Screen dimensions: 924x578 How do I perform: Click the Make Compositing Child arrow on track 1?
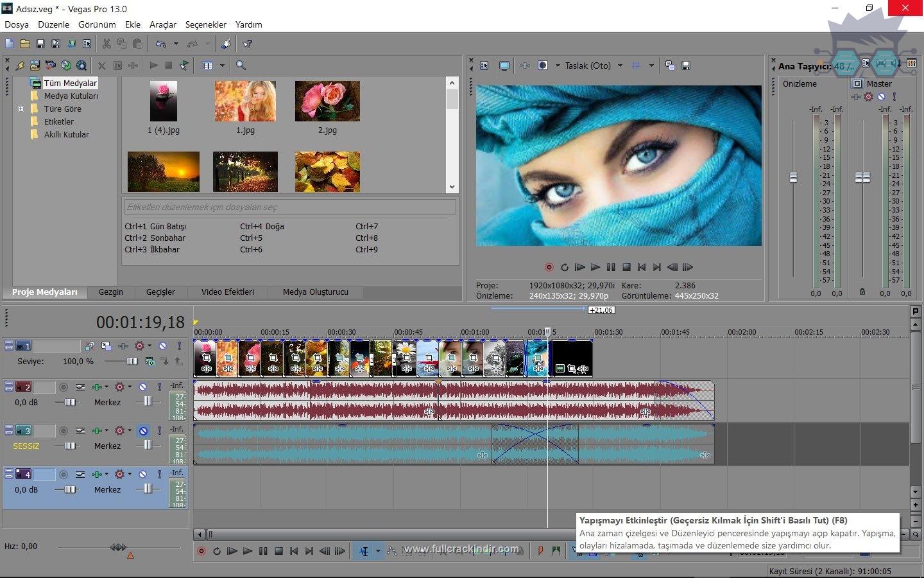(x=165, y=361)
